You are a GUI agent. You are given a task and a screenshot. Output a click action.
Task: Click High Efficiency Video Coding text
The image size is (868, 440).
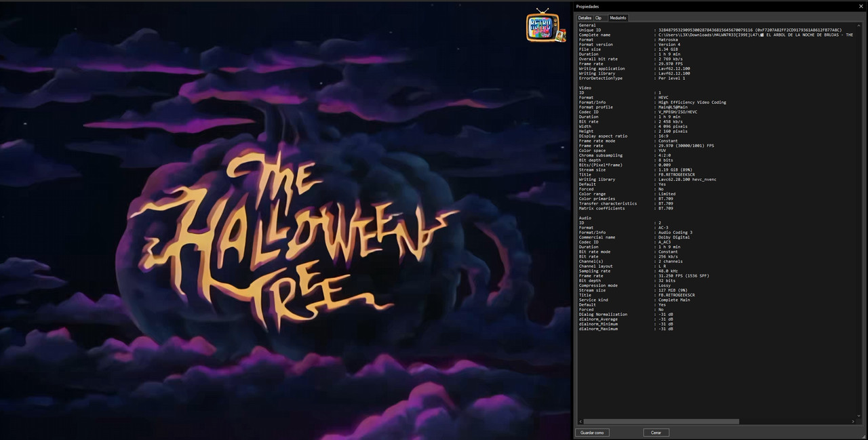[x=692, y=102]
